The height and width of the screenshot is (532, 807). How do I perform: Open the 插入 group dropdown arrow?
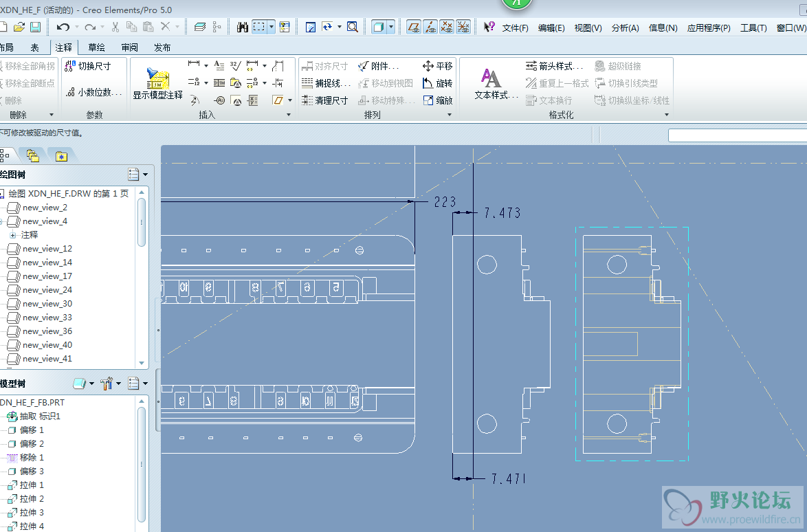tap(288, 115)
